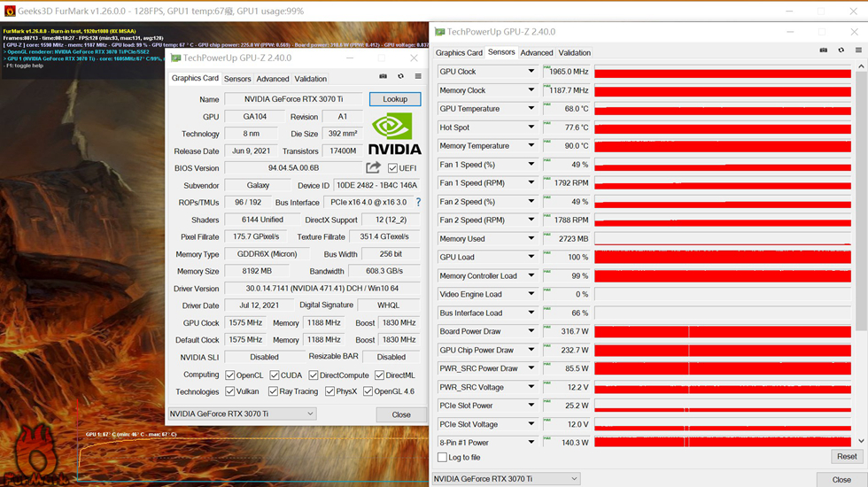This screenshot has height=487, width=868.
Task: Click the FurMark app icon in title bar
Action: coord(10,11)
